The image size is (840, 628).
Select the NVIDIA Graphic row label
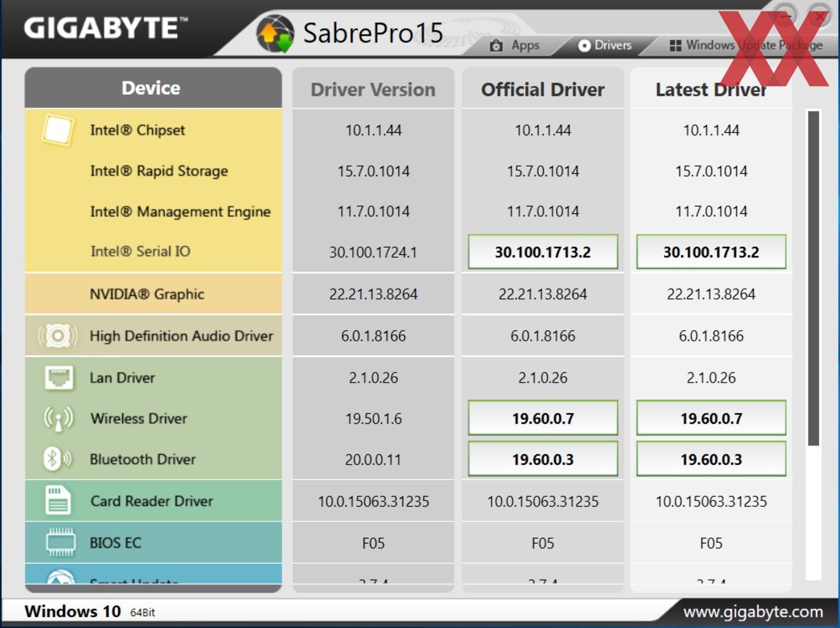[147, 294]
